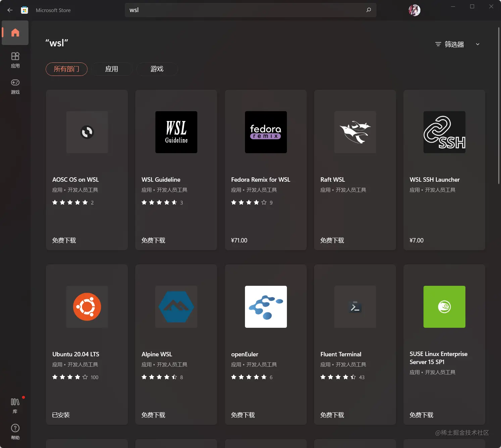Click the search magnifier icon

click(368, 10)
